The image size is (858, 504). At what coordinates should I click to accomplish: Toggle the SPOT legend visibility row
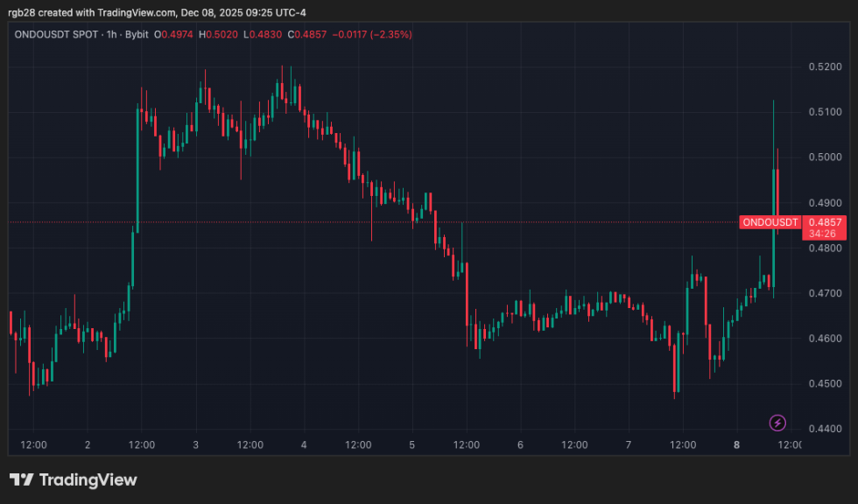click(x=88, y=35)
